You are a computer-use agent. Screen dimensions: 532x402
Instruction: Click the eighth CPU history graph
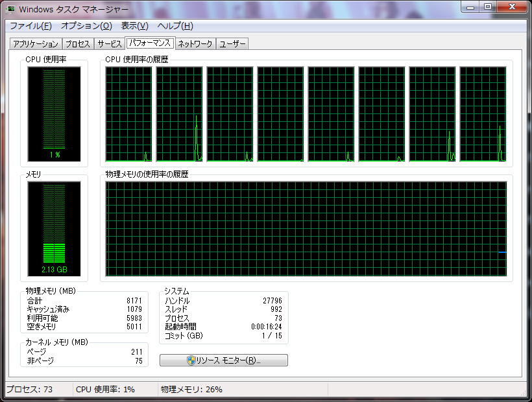483,114
